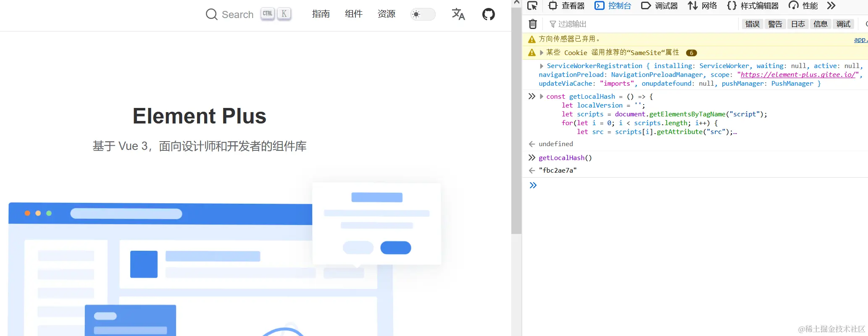Open the 组件 navigation item
Screen dimensions: 868x336
pos(353,14)
